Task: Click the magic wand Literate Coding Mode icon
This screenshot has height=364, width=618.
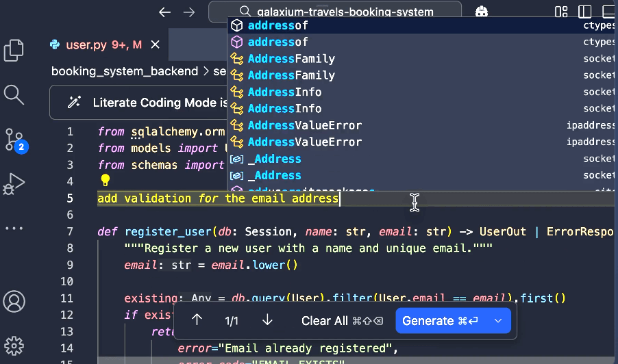Action: [x=74, y=103]
